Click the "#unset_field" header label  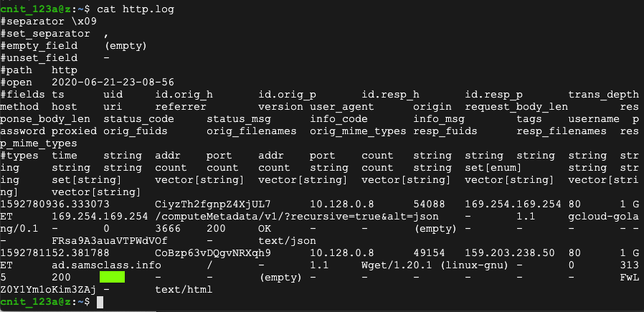pyautogui.click(x=40, y=58)
